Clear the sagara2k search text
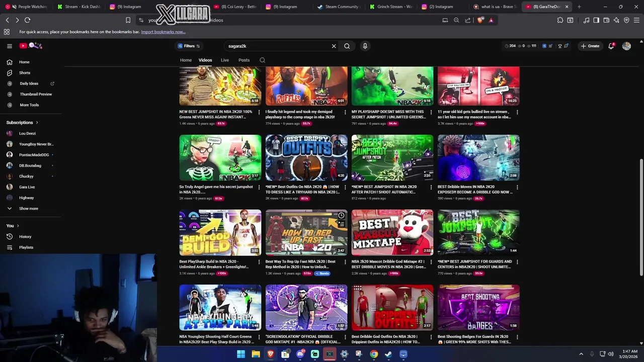 click(x=334, y=46)
